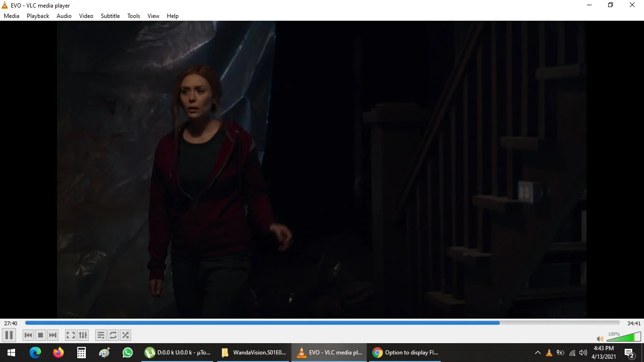Minimize the VLC window
The width and height of the screenshot is (644, 362).
[589, 5]
